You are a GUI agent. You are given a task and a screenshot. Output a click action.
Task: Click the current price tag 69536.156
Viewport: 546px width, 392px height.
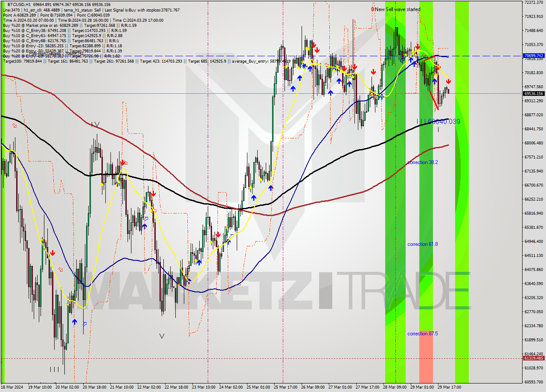click(x=534, y=93)
